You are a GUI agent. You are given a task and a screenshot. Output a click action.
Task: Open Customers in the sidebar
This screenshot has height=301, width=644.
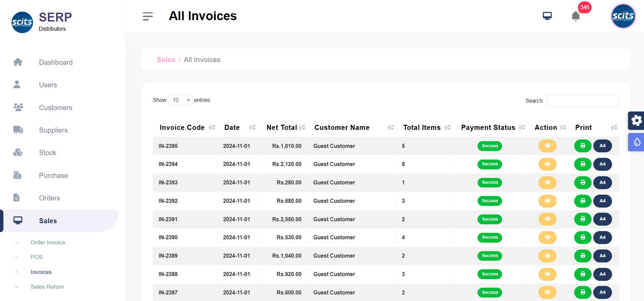[56, 108]
